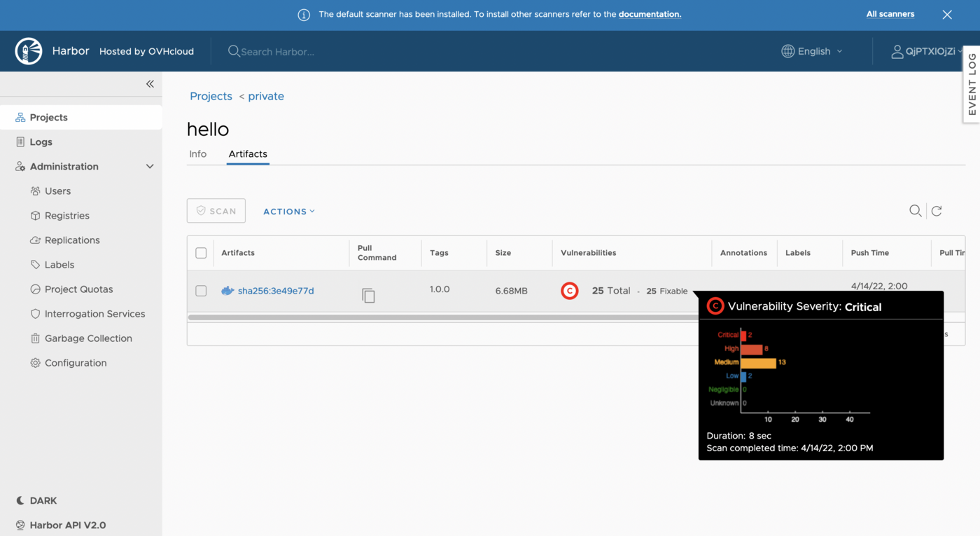Open the Registries administration page

coord(64,215)
